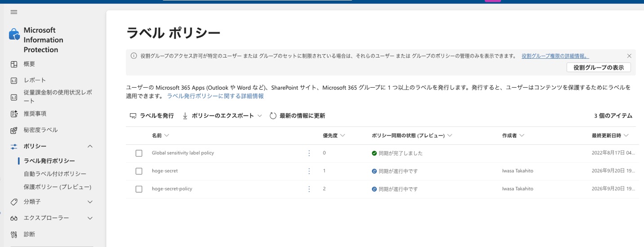
Task: Click green sync complete status icon
Action: pos(374,153)
